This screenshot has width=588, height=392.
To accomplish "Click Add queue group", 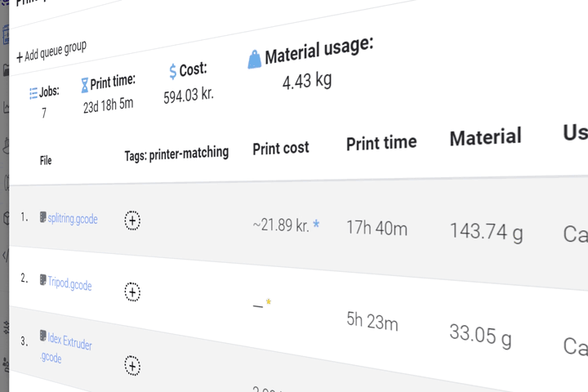I will (x=51, y=51).
